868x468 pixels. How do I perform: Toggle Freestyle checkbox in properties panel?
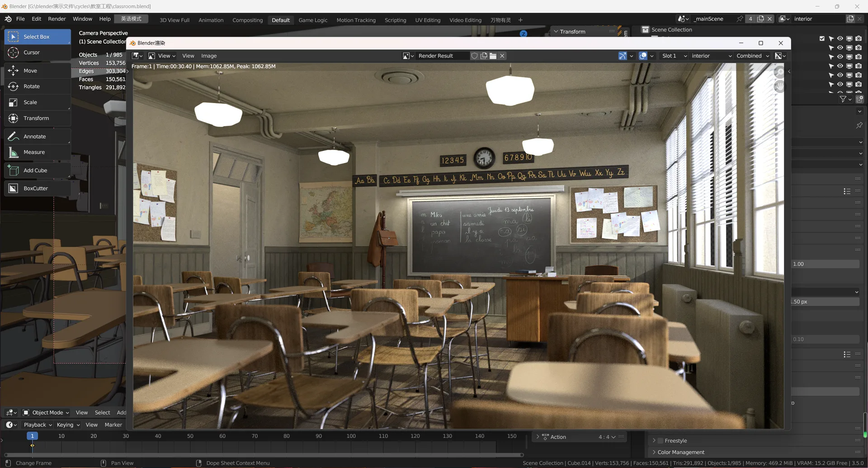[660, 440]
